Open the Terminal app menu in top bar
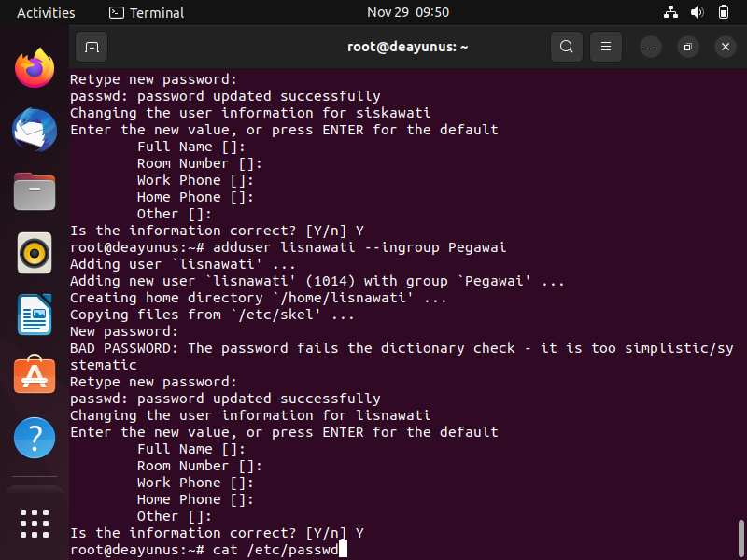This screenshot has width=747, height=560. click(147, 12)
